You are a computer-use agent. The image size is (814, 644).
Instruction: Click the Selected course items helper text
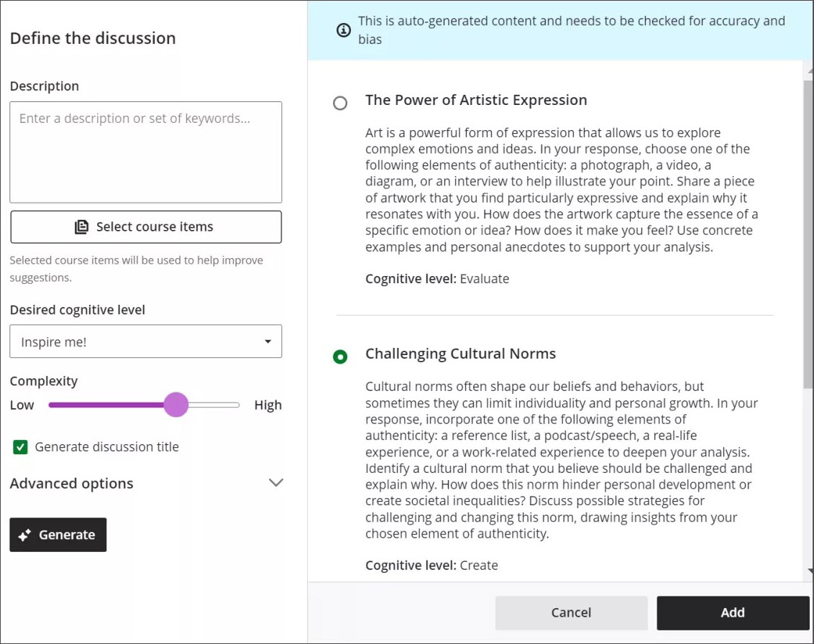point(137,269)
